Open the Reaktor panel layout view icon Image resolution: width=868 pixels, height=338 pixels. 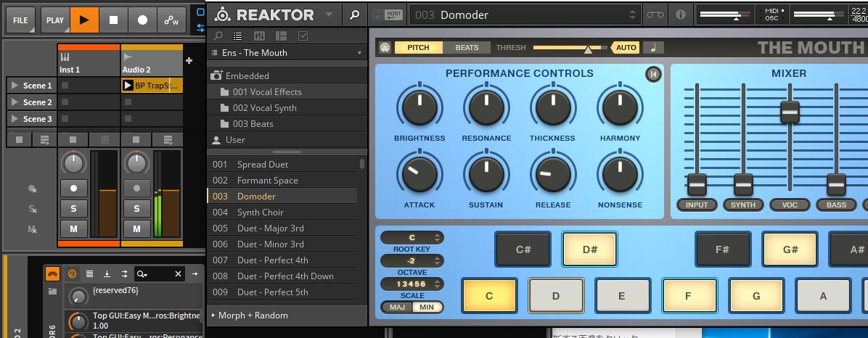[281, 36]
